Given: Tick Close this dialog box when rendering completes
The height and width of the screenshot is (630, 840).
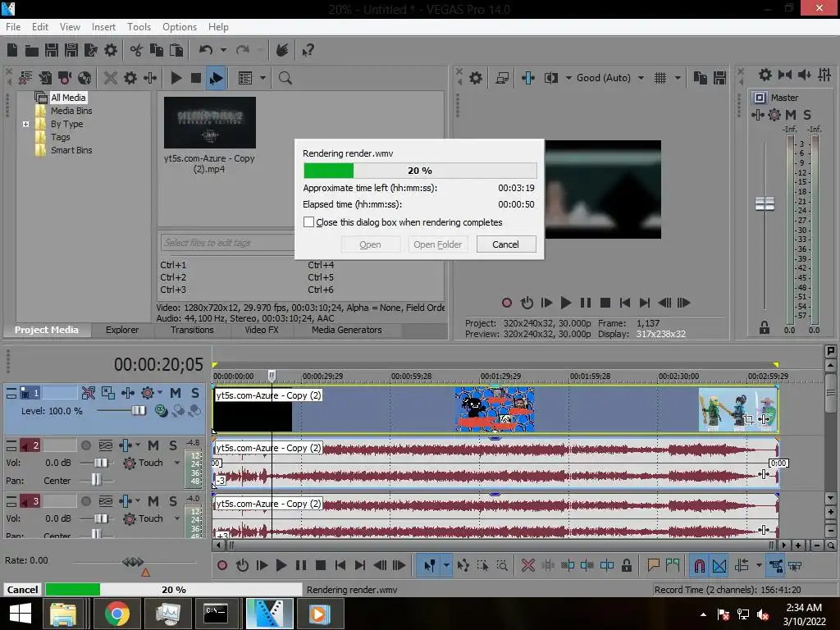Looking at the screenshot, I should (308, 221).
